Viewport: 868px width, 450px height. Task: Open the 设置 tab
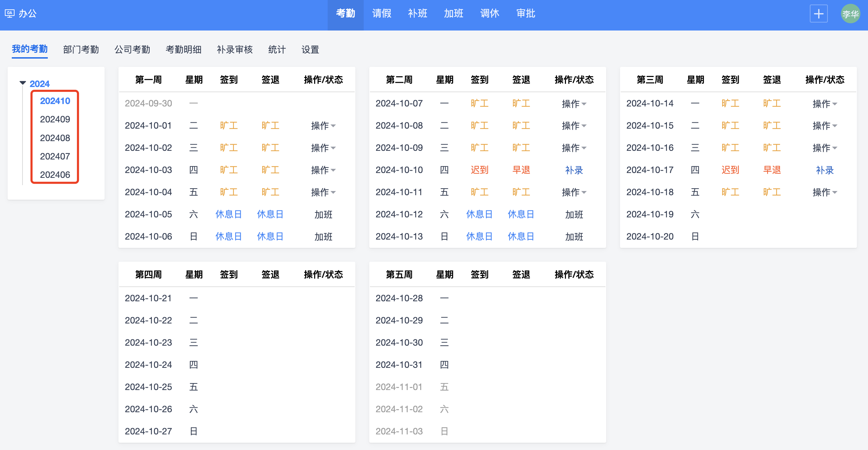click(310, 50)
